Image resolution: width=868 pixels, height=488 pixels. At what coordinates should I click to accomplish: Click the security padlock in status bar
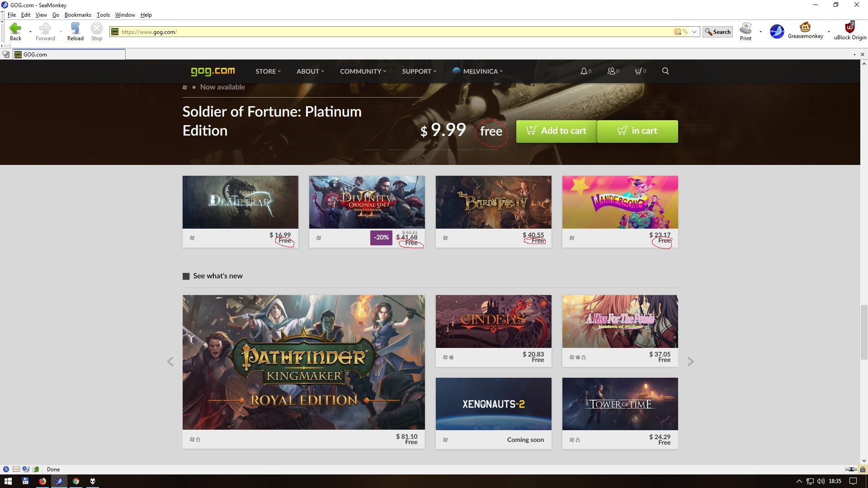pyautogui.click(x=863, y=469)
